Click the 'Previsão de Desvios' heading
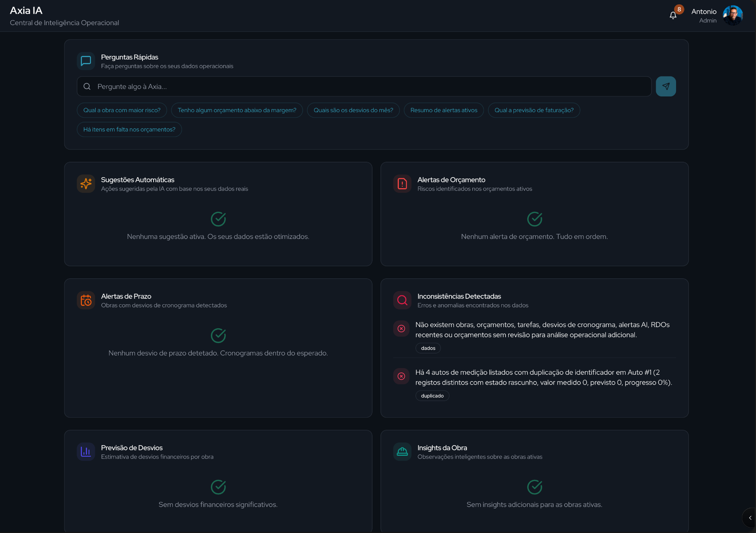 [132, 448]
